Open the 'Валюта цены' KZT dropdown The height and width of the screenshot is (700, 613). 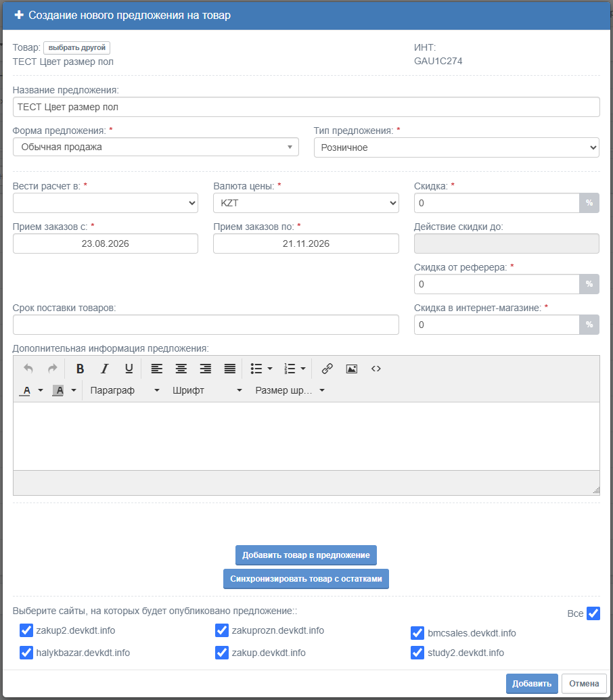tap(306, 203)
